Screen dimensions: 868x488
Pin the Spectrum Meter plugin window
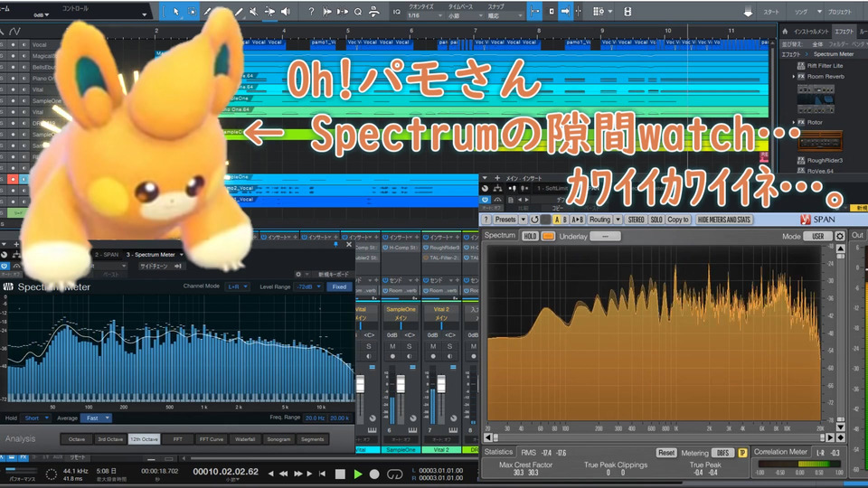click(x=335, y=245)
